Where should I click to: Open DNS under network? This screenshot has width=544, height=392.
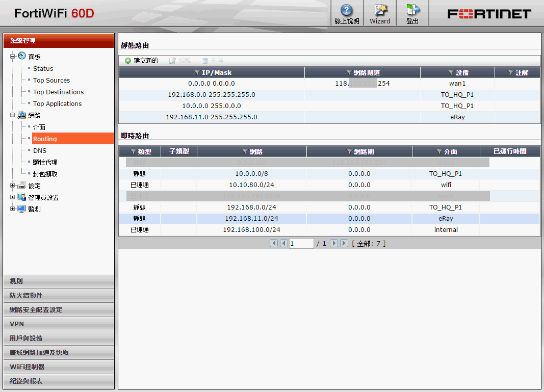40,150
